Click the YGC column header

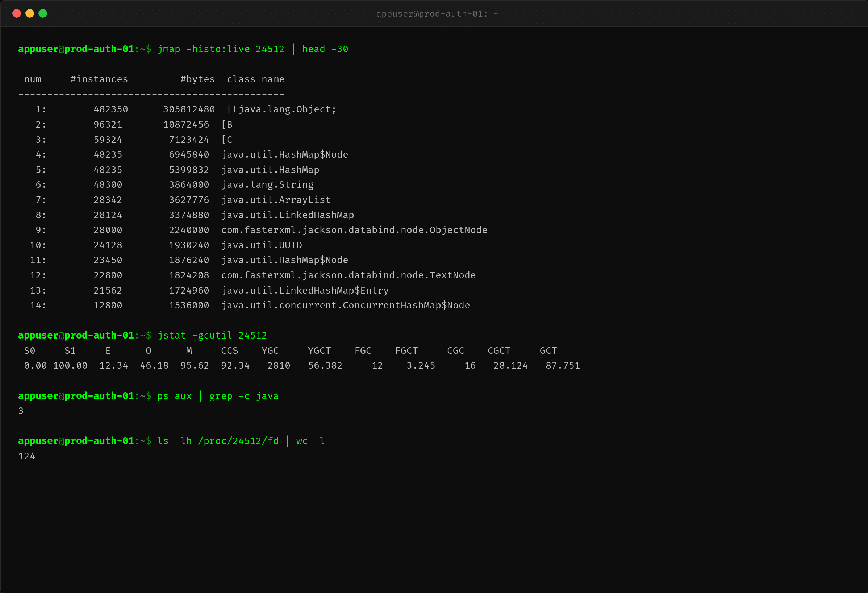pos(270,351)
